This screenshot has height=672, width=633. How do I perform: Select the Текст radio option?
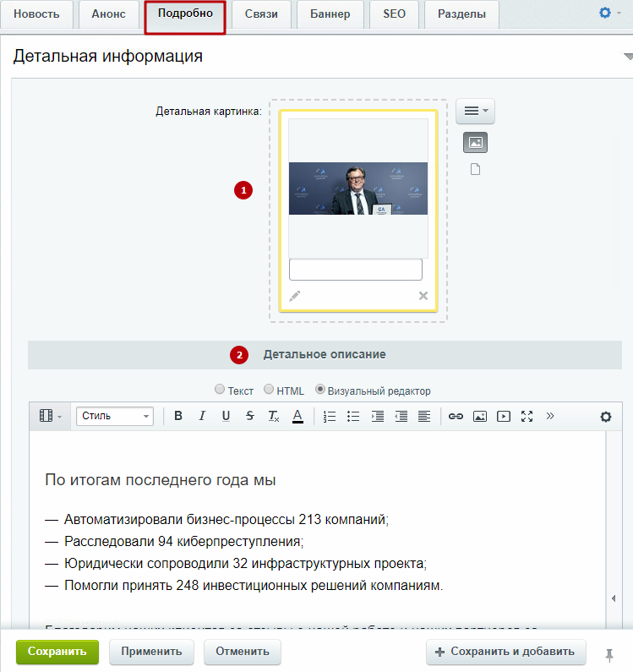click(220, 389)
